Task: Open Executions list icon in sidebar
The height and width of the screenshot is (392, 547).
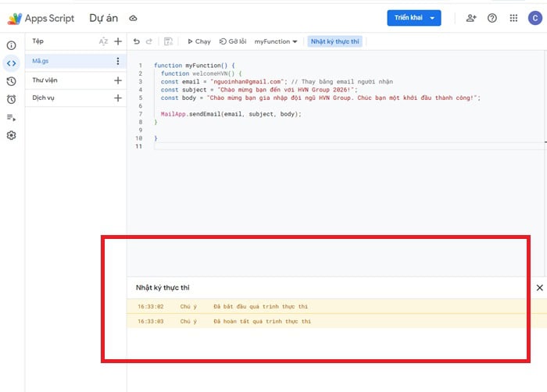Action: 11,117
